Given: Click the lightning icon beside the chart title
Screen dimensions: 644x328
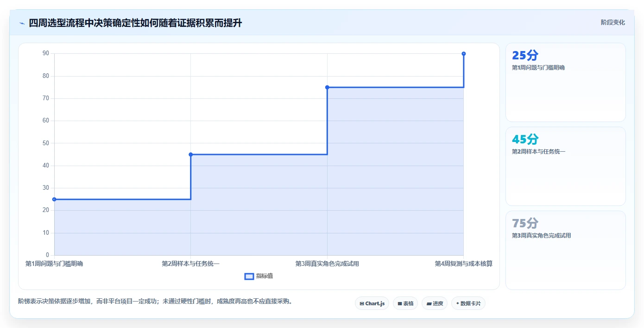Looking at the screenshot, I should (22, 23).
